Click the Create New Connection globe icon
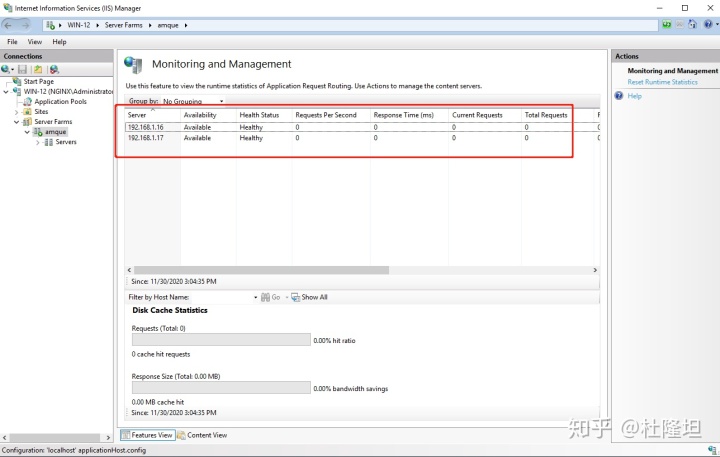 pos(6,69)
